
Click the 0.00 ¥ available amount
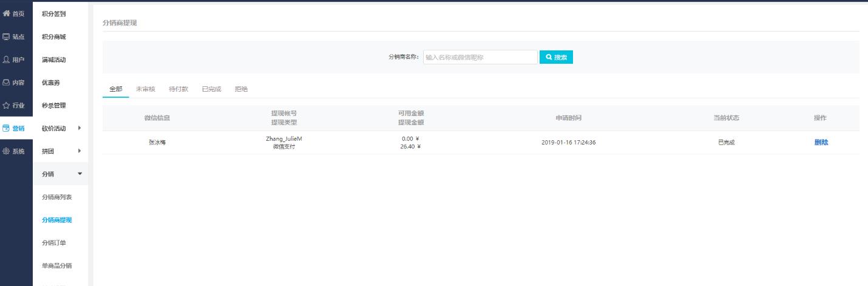click(x=410, y=138)
